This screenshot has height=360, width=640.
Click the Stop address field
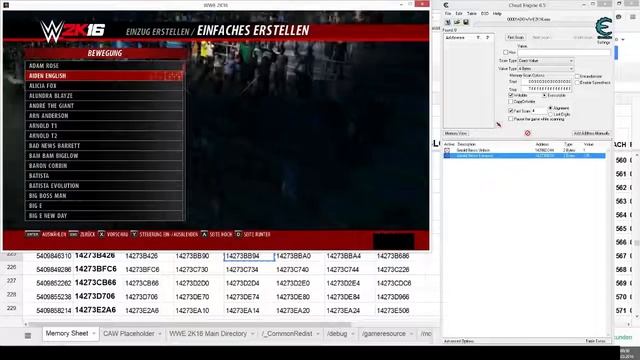coord(547,89)
